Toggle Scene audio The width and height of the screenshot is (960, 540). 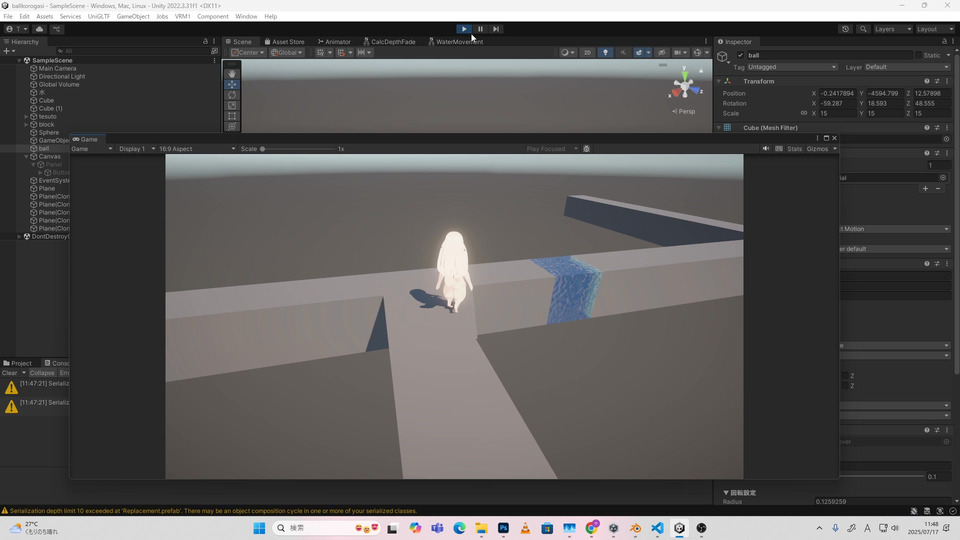[623, 53]
